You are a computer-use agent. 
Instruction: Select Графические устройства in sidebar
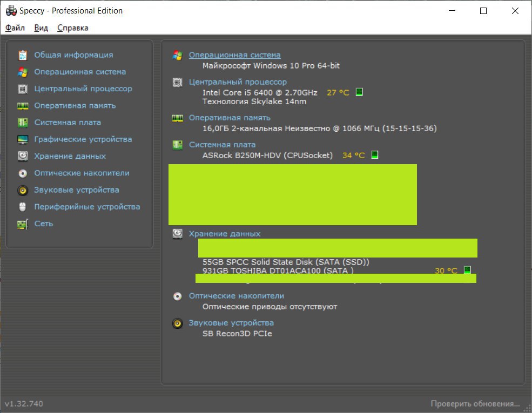(x=83, y=139)
